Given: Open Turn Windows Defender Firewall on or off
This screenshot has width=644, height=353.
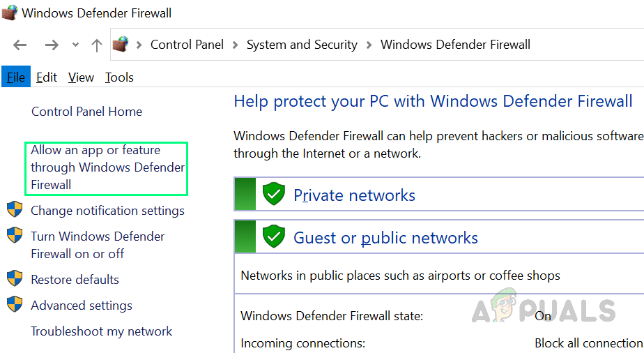Looking at the screenshot, I should 98,245.
